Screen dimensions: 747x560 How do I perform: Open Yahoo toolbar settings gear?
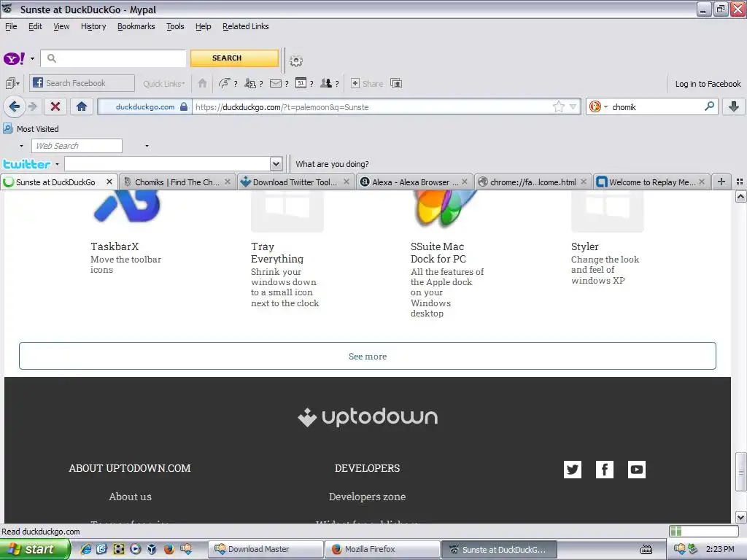[x=296, y=61]
